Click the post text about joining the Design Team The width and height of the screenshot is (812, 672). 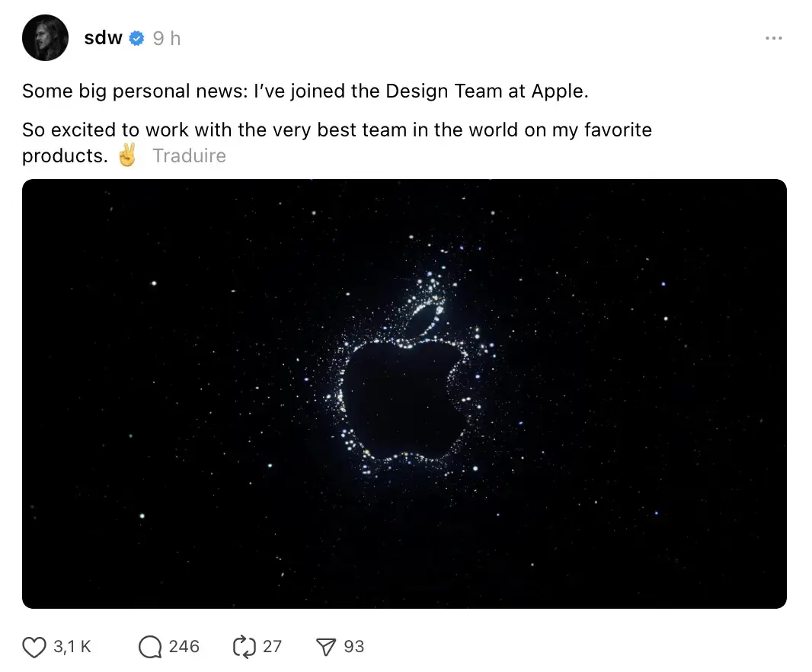coord(305,91)
